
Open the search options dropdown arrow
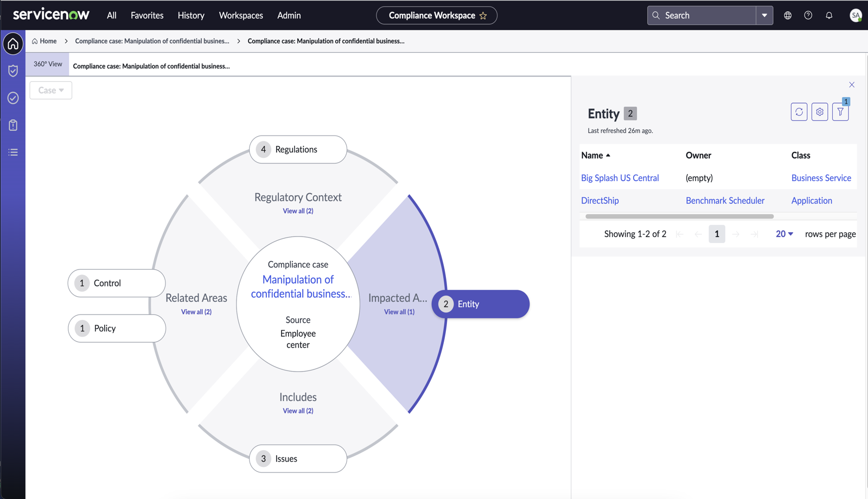tap(764, 16)
